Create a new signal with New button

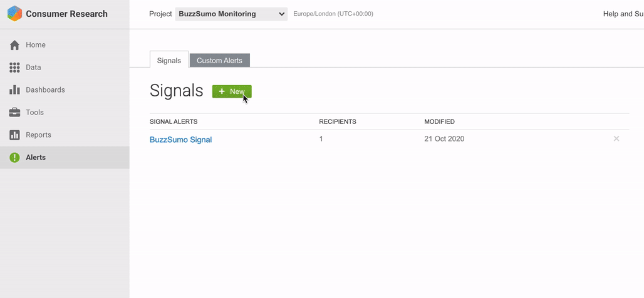232,91
